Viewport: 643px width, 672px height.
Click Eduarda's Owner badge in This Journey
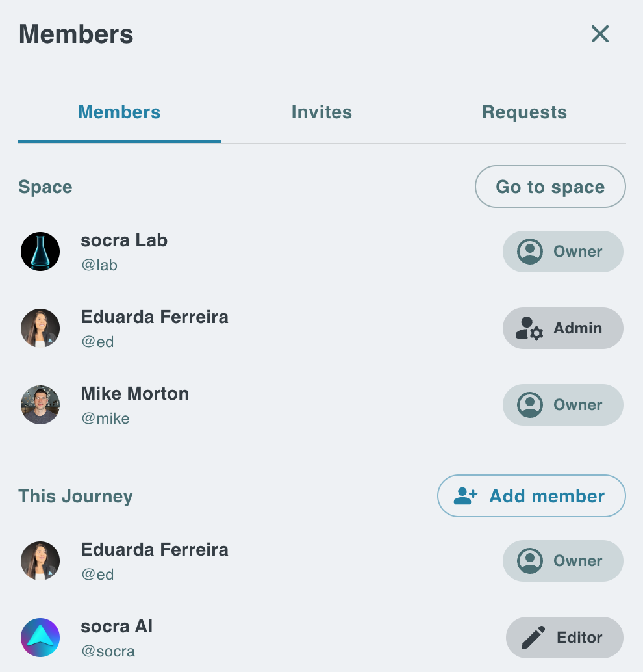click(562, 561)
